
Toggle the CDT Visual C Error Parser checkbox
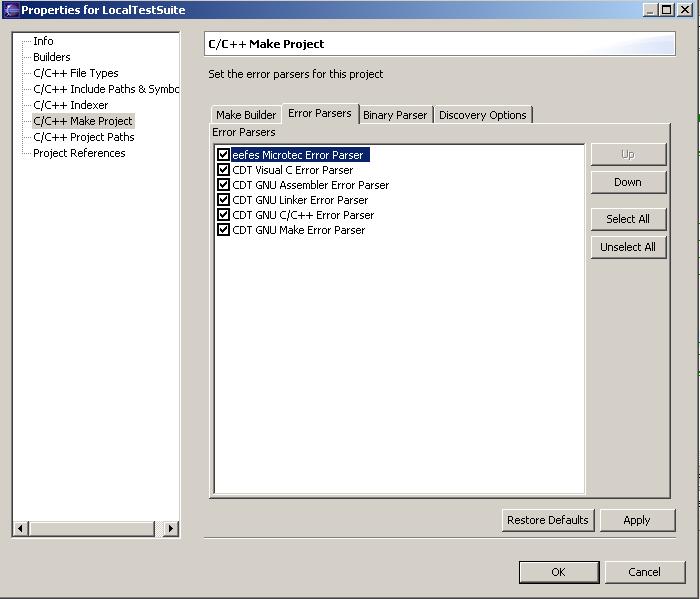pyautogui.click(x=224, y=170)
